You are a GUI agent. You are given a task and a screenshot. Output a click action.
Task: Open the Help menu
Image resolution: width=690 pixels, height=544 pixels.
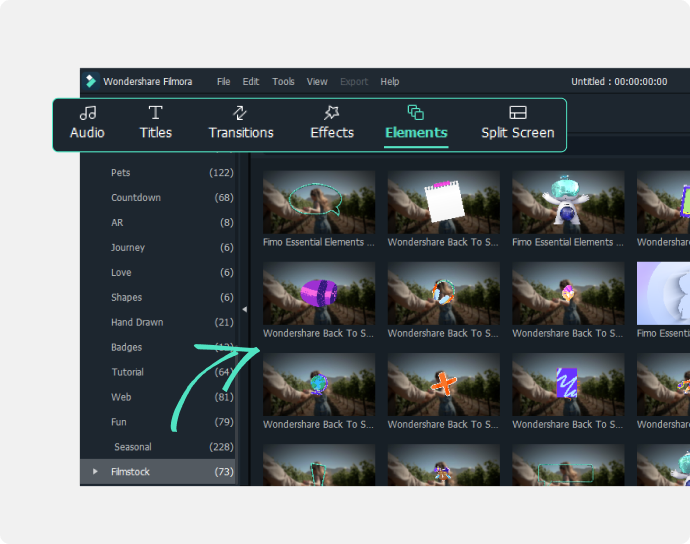click(x=390, y=81)
